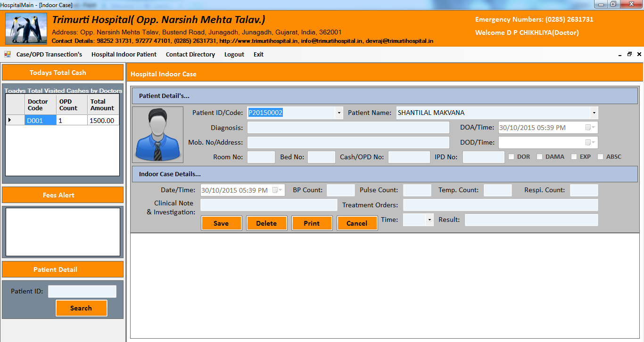Viewport: 644px width, 342px height.
Task: Click the Print button
Action: click(312, 223)
